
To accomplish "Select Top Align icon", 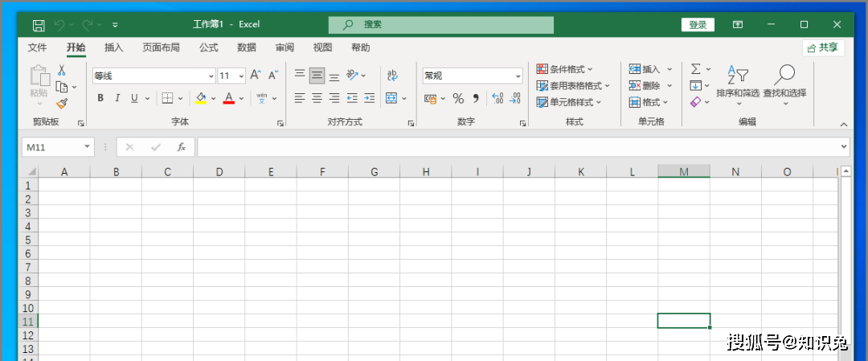I will 300,74.
